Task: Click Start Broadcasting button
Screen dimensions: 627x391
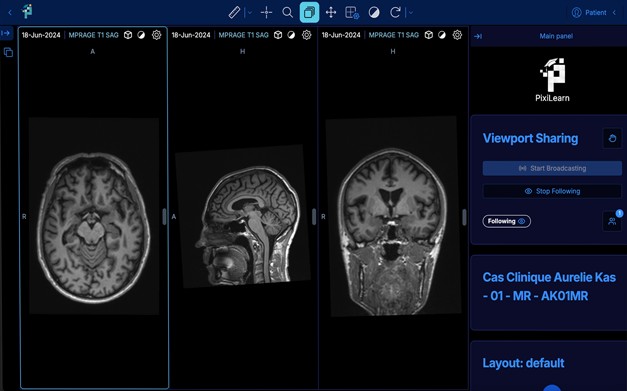Action: (552, 168)
